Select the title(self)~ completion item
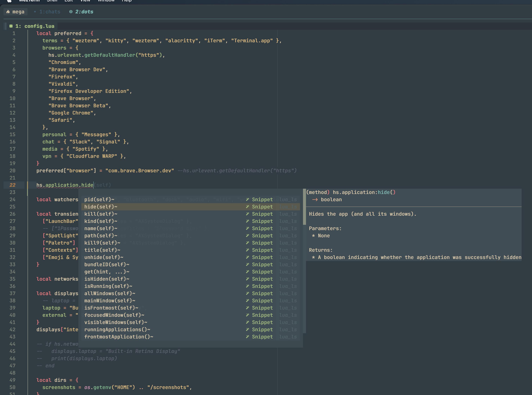Screen dimensions: 532x395 [x=191, y=250]
